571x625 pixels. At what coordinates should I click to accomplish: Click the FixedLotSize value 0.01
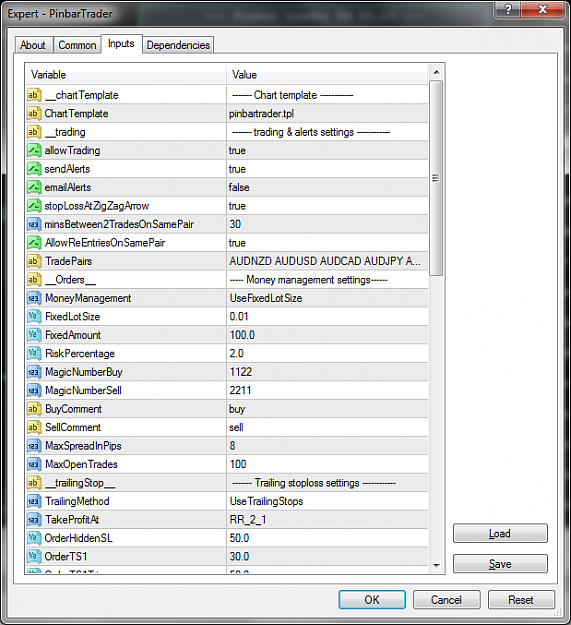click(x=239, y=316)
